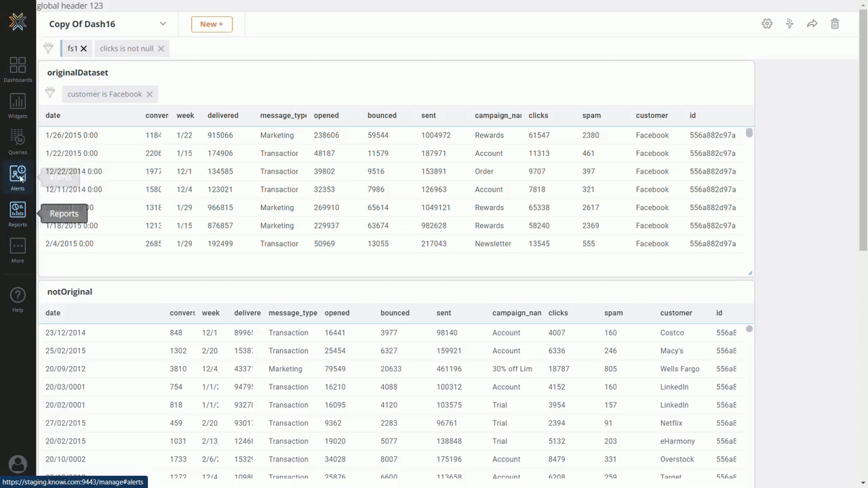Screen dimensions: 868x488
Task: Open Widgets in the sidebar
Action: 18,106
